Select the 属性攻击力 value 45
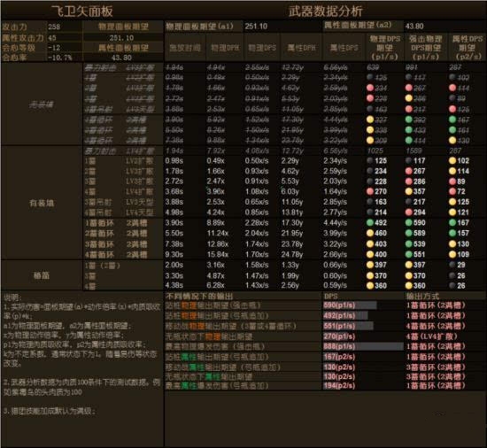 [52, 38]
